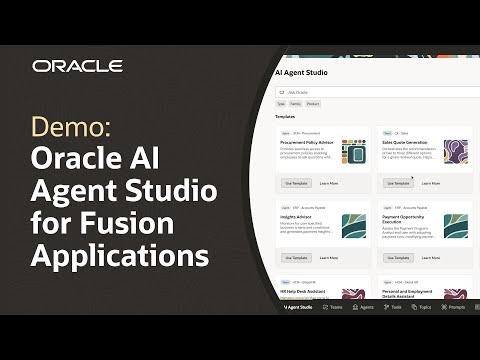Click Use Template for Procurement Policy Advisor

296,183
